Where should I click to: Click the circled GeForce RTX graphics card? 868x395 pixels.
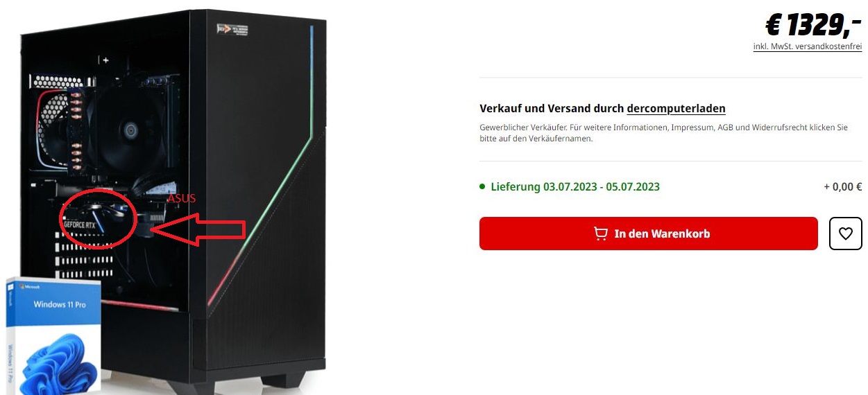96,218
